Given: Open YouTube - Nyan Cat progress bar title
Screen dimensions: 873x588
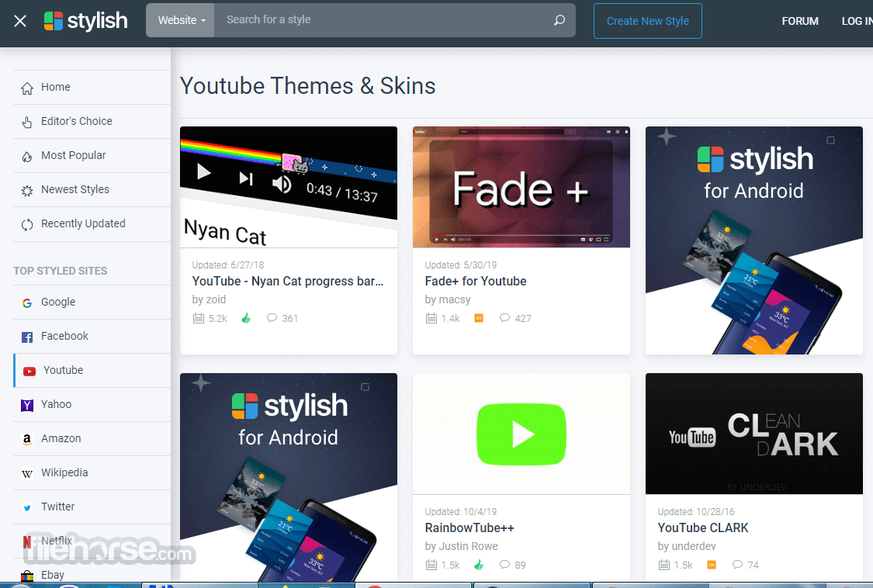Looking at the screenshot, I should click(288, 281).
